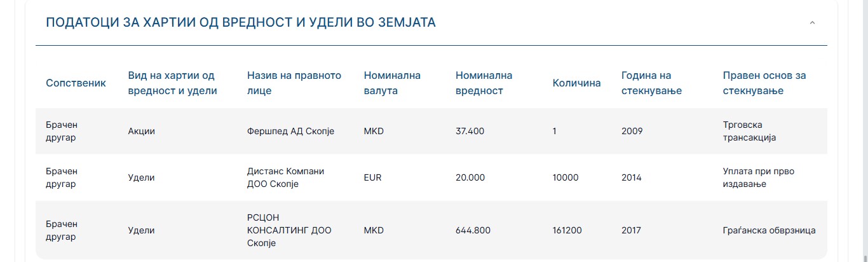
Task: Click the 37.400 nominal value cell
Action: [x=470, y=131]
